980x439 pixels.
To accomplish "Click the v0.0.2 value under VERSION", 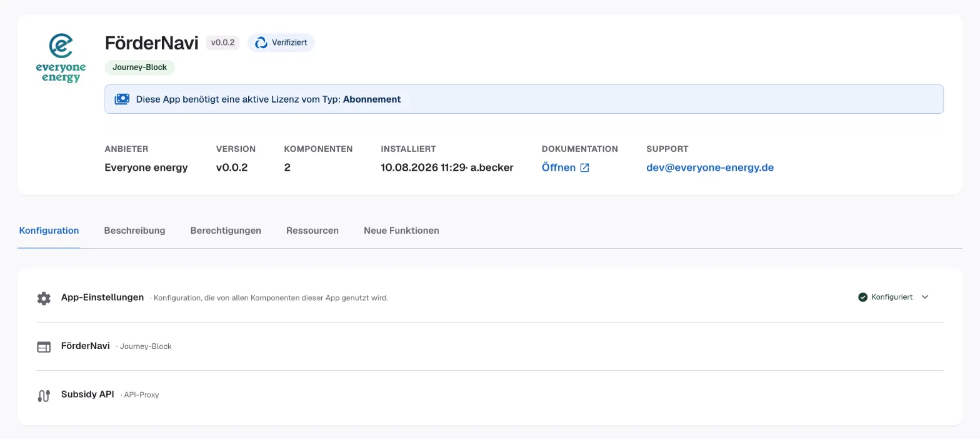I will click(232, 168).
